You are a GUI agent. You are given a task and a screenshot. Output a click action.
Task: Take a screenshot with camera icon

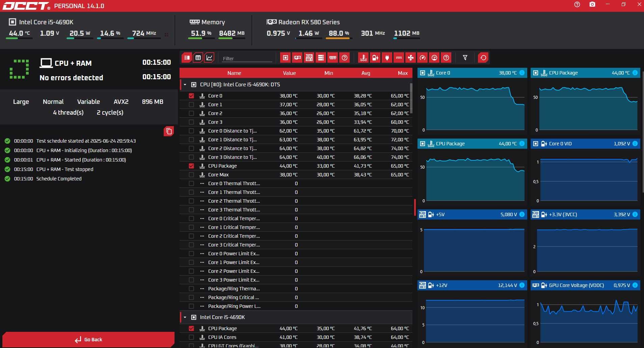tap(592, 4)
